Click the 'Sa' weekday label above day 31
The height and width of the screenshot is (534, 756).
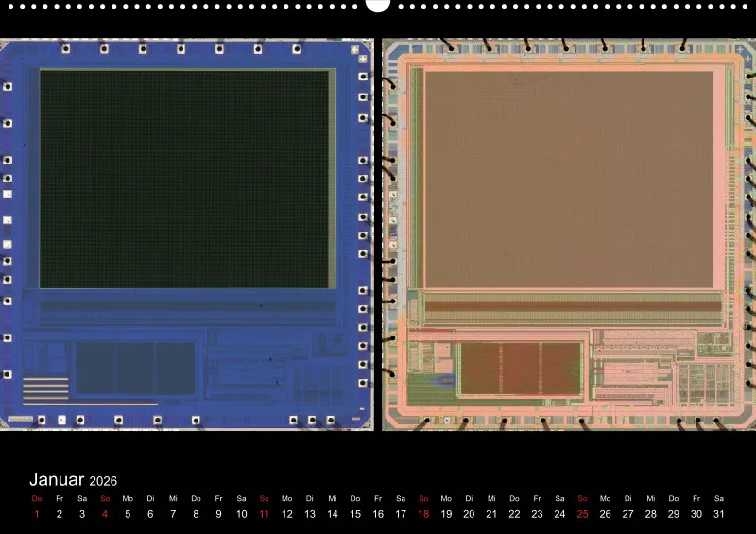[x=719, y=498]
